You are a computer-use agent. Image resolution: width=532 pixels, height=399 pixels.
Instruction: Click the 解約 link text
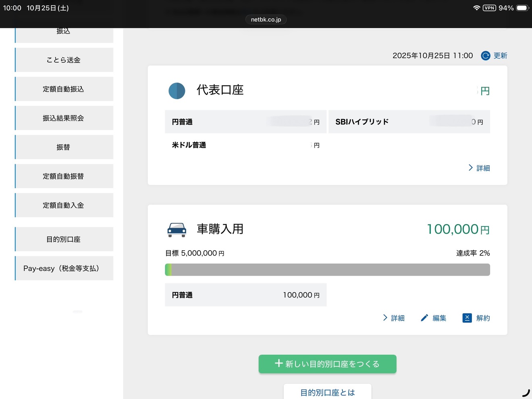click(x=483, y=318)
